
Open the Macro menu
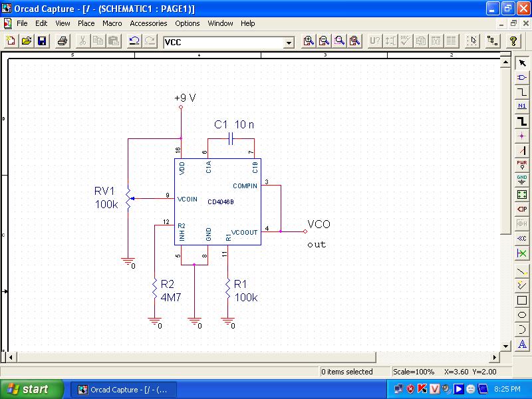click(x=112, y=23)
